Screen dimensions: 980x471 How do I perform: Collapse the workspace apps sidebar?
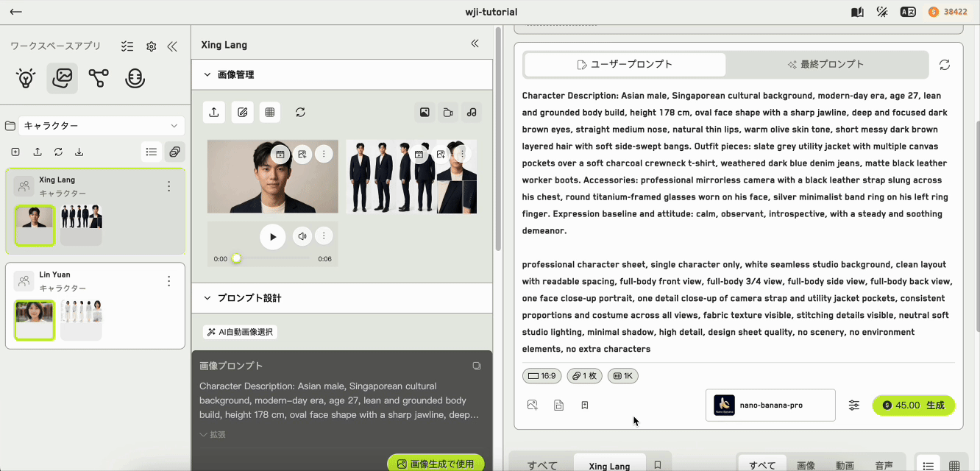coord(172,46)
